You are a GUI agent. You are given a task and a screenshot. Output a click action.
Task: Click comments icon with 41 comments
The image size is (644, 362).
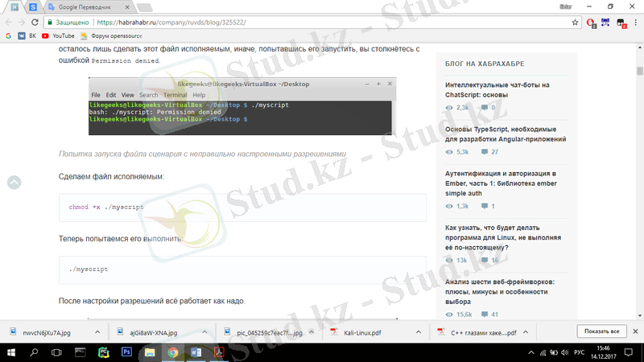coord(485,315)
